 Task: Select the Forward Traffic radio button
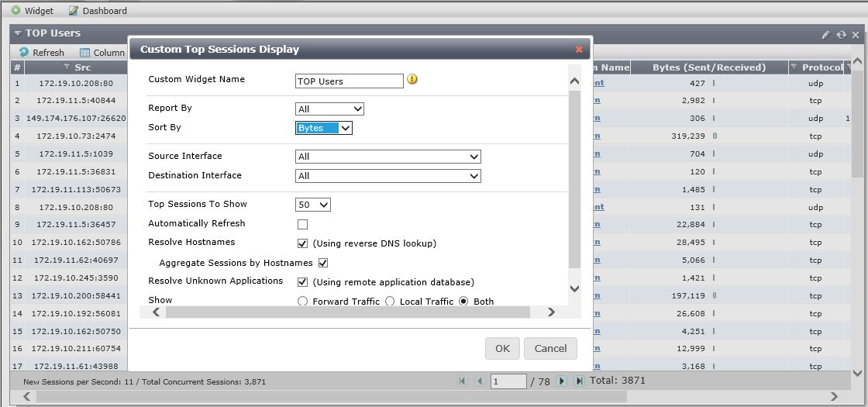[302, 302]
